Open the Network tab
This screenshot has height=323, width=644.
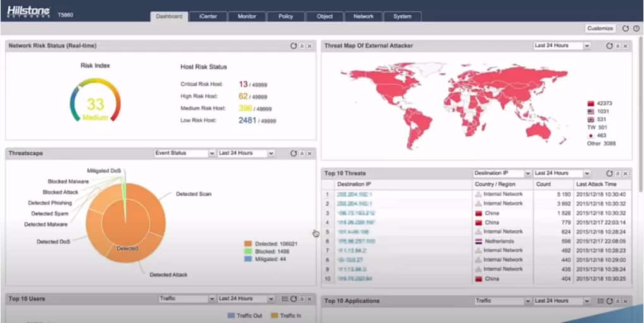364,16
